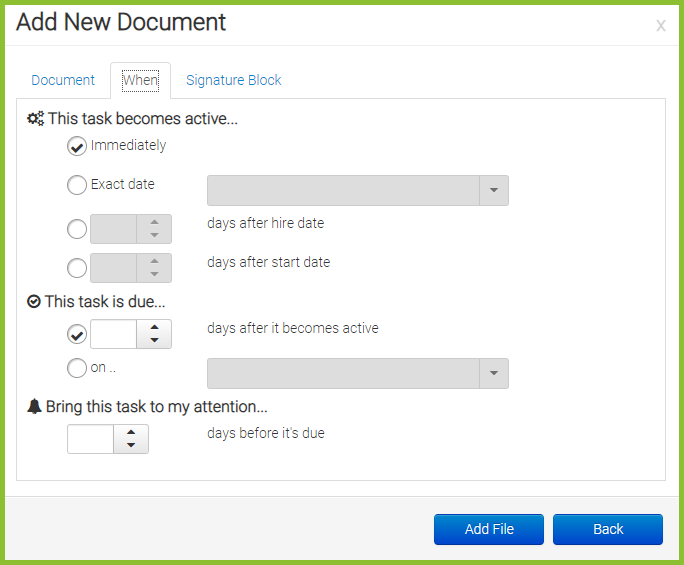This screenshot has width=684, height=565.
Task: Select the Exact date radio option
Action: point(77,185)
